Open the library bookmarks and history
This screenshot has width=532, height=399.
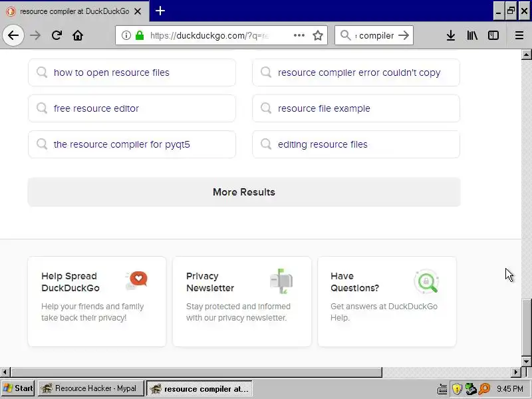click(x=472, y=35)
